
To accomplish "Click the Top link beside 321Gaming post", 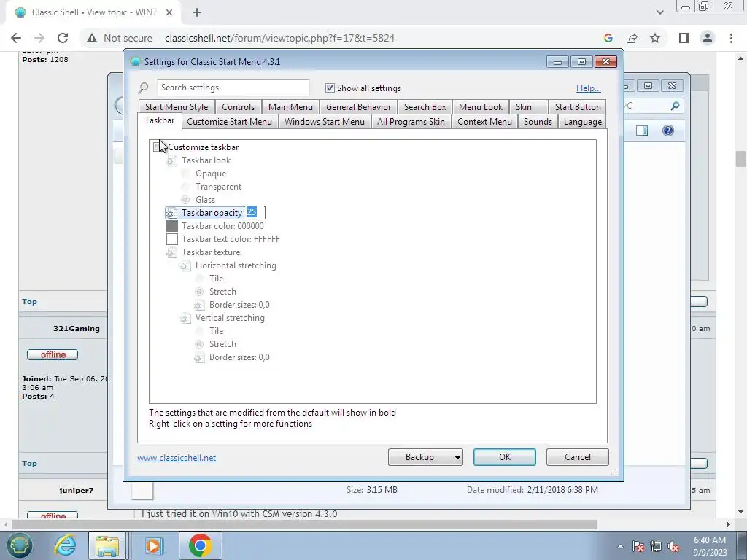I will [x=29, y=463].
